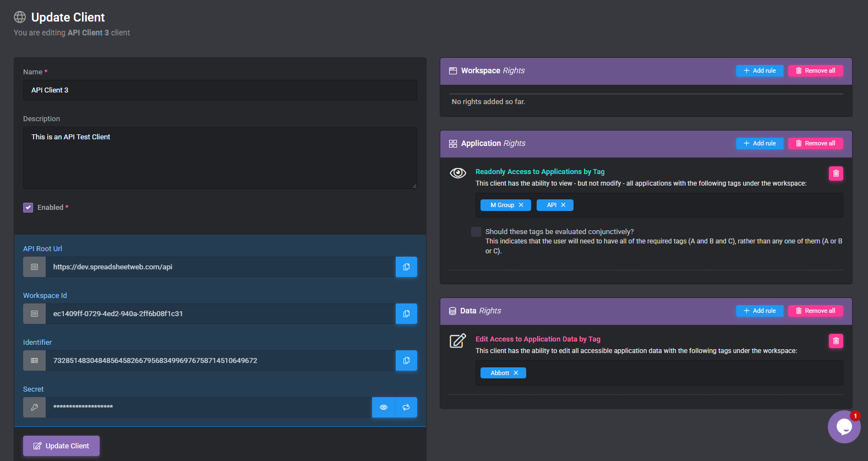Image resolution: width=868 pixels, height=461 pixels.
Task: Delete the Edit Access to Application Data rule
Action: [836, 341]
